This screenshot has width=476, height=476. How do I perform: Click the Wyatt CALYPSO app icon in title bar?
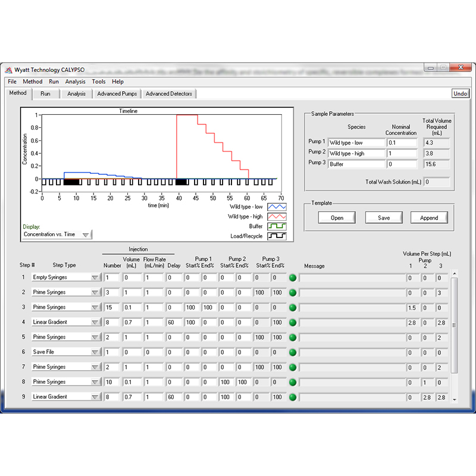pyautogui.click(x=8, y=70)
